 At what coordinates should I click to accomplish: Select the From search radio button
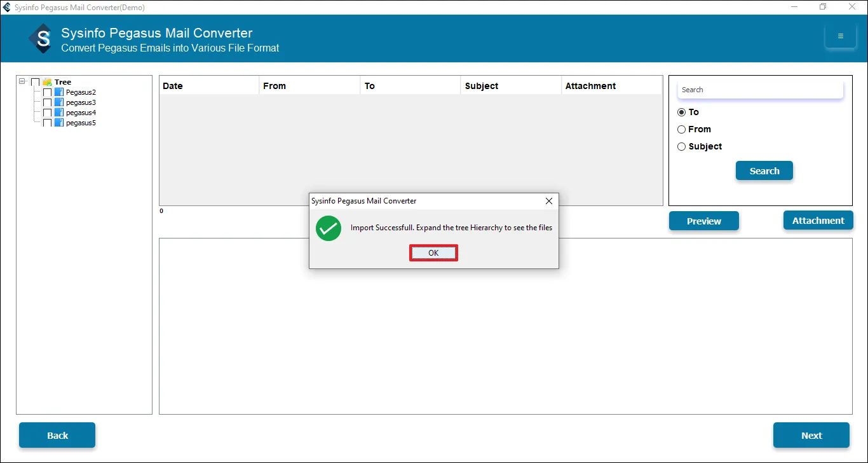[682, 129]
